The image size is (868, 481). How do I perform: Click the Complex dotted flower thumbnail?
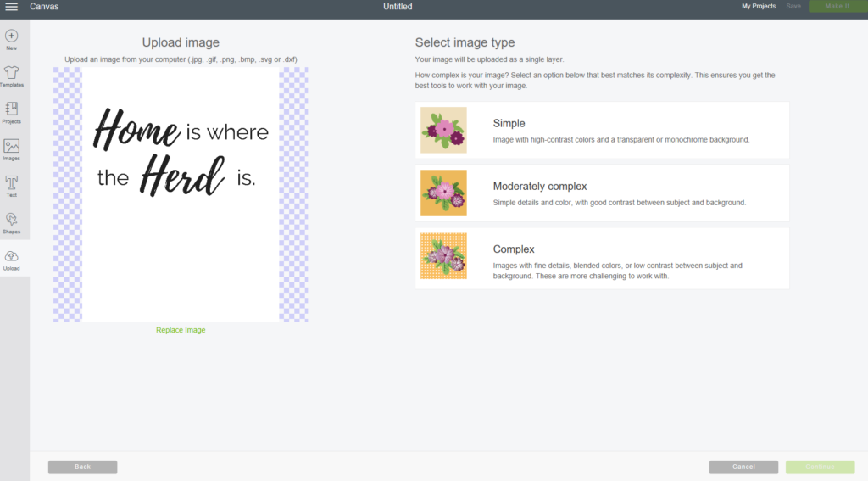coord(443,256)
